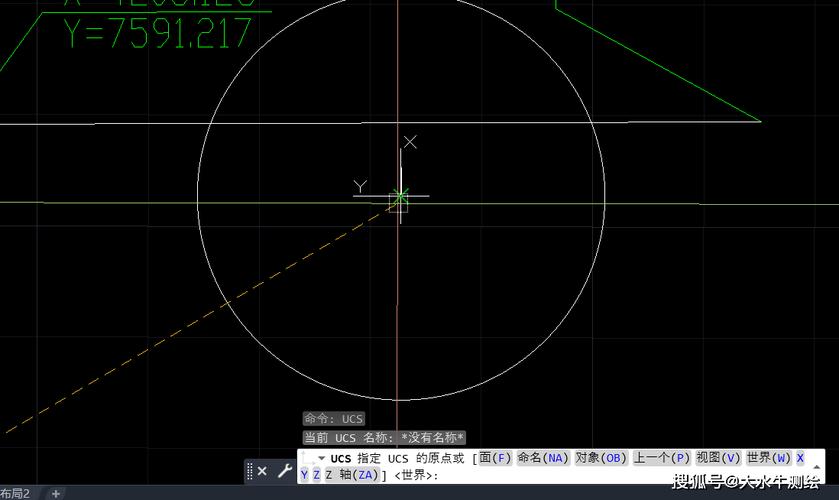This screenshot has width=839, height=500.
Task: Click the 命令: UCS history line
Action: [x=334, y=419]
